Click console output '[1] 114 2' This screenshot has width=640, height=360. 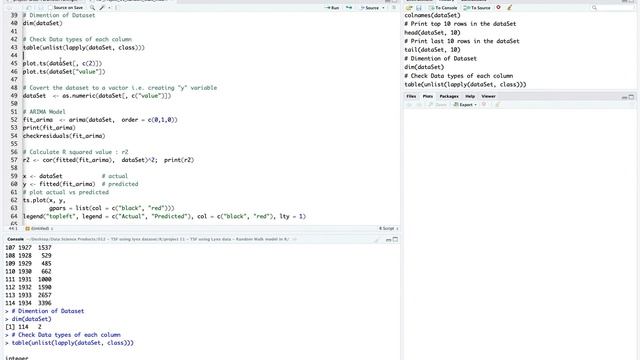click(23, 327)
